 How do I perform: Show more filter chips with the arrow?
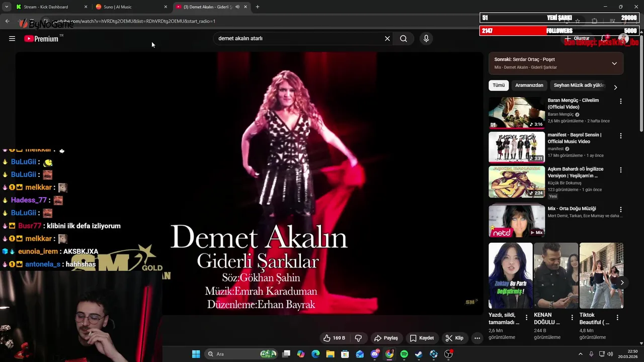[x=615, y=87]
